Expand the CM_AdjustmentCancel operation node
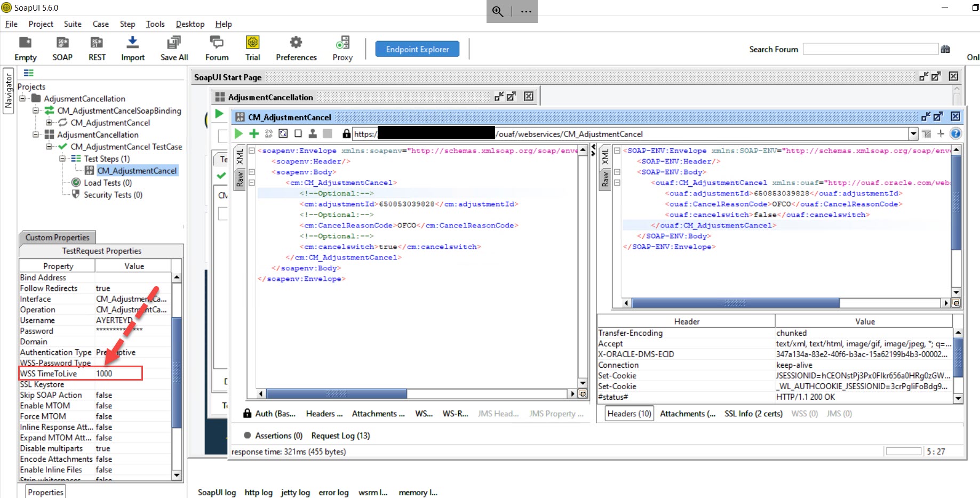The height and width of the screenshot is (498, 980). tap(49, 122)
